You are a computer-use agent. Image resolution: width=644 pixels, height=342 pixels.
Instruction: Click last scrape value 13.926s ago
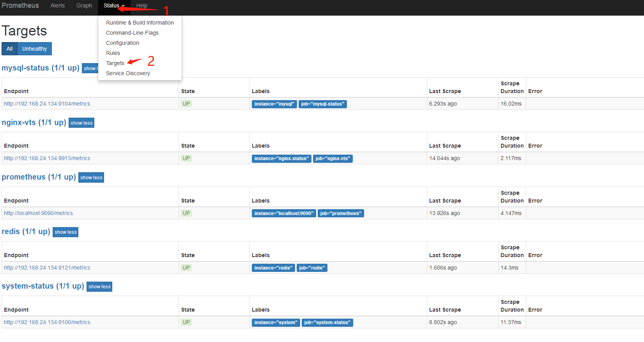[444, 213]
